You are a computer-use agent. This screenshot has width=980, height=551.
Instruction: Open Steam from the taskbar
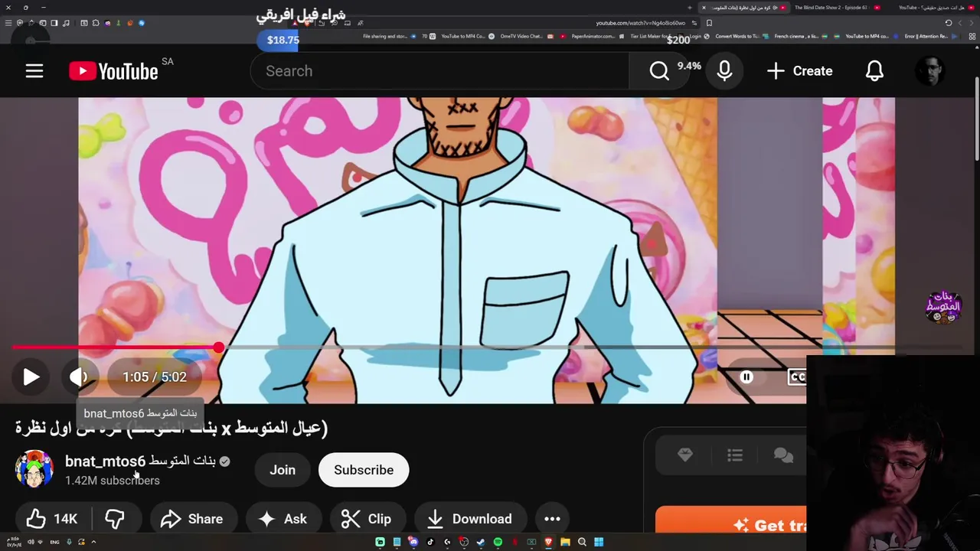click(481, 542)
